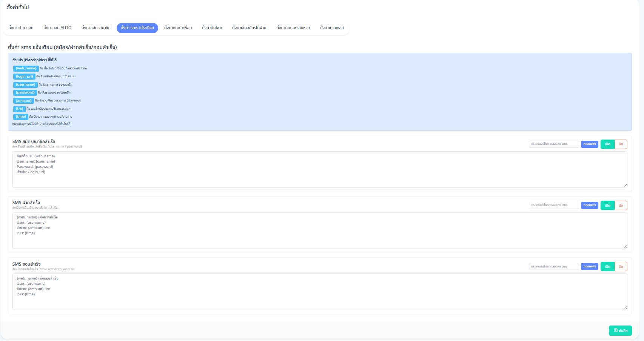Click the test phone number field for withdrawal SMS
The width and height of the screenshot is (644, 341).
(553, 267)
